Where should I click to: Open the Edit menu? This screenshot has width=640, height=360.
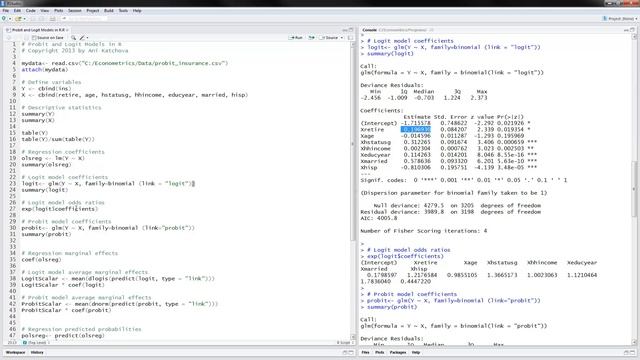pyautogui.click(x=17, y=11)
